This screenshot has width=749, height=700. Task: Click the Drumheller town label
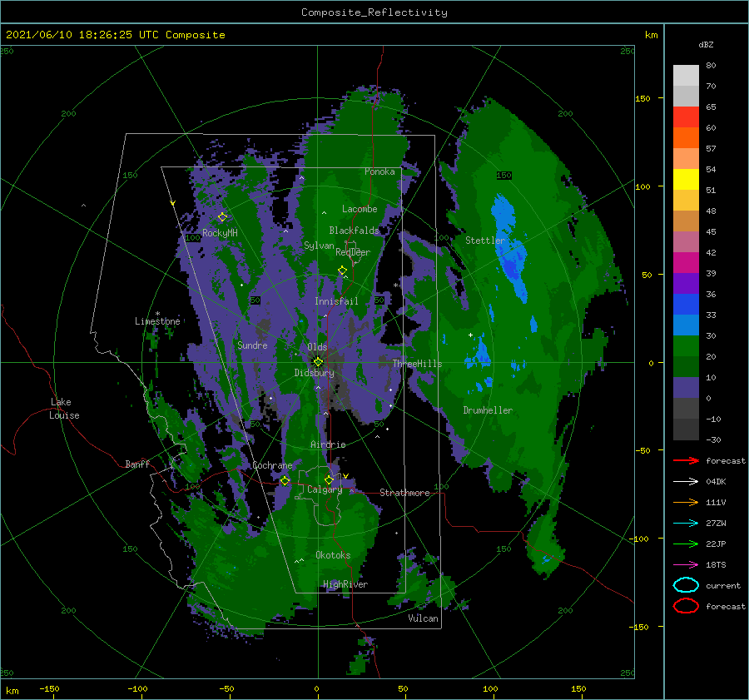pyautogui.click(x=488, y=410)
